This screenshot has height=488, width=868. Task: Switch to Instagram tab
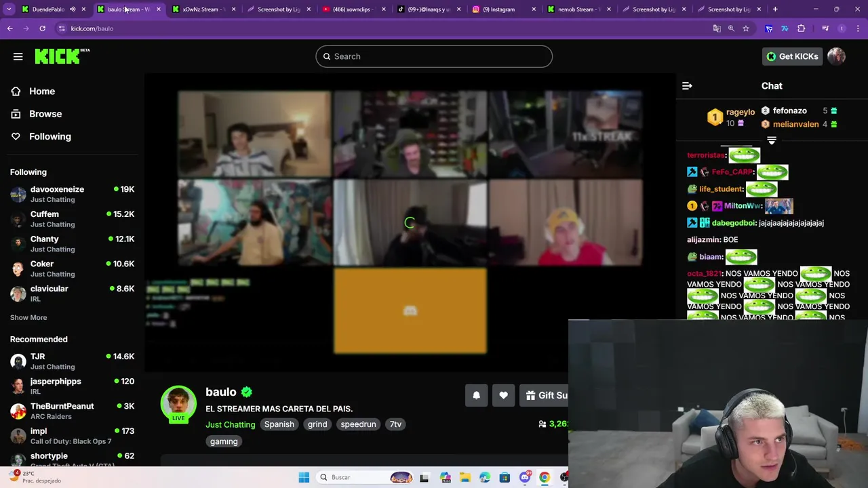[x=504, y=9]
